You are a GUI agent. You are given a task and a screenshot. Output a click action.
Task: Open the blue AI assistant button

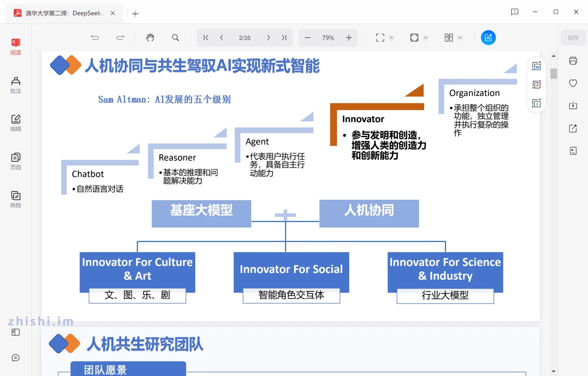click(x=488, y=38)
